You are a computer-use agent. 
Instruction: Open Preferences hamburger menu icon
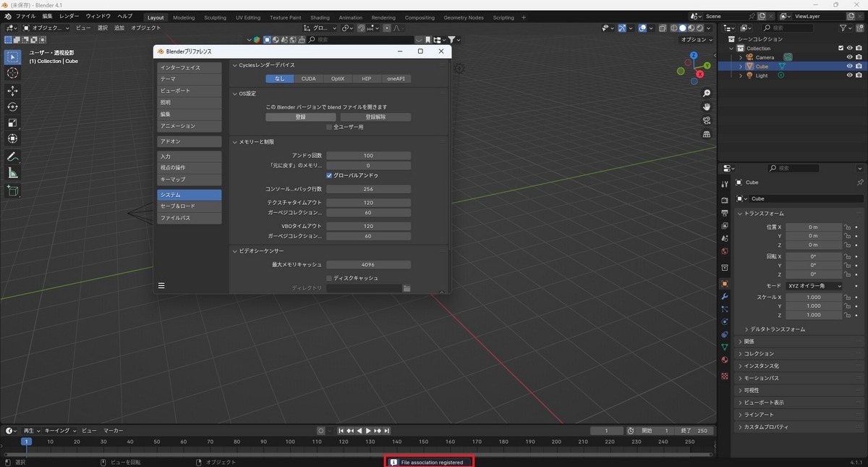pyautogui.click(x=161, y=285)
